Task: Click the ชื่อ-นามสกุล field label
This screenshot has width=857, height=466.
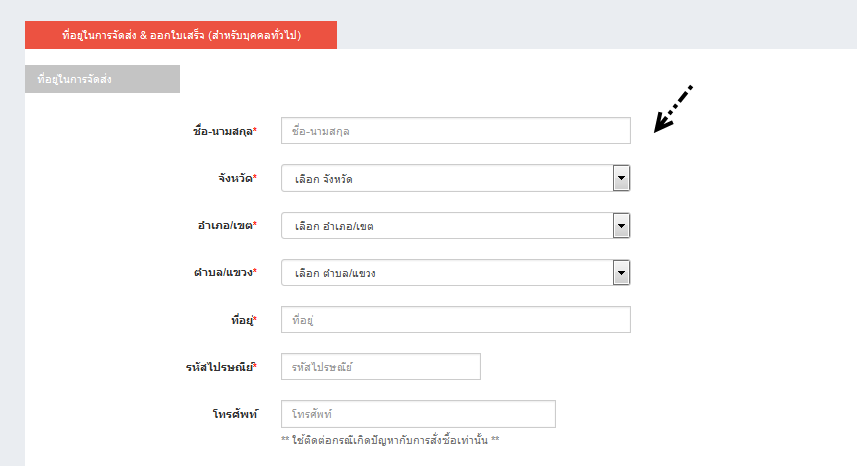Action: pyautogui.click(x=225, y=131)
